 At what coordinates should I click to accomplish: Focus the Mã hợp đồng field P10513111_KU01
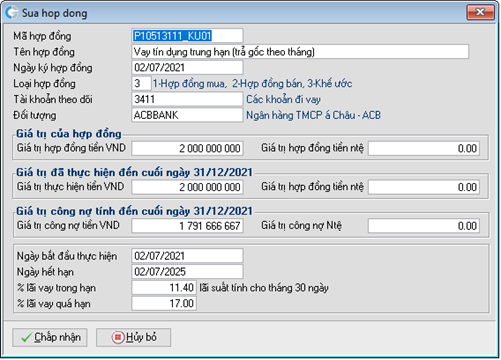click(187, 36)
